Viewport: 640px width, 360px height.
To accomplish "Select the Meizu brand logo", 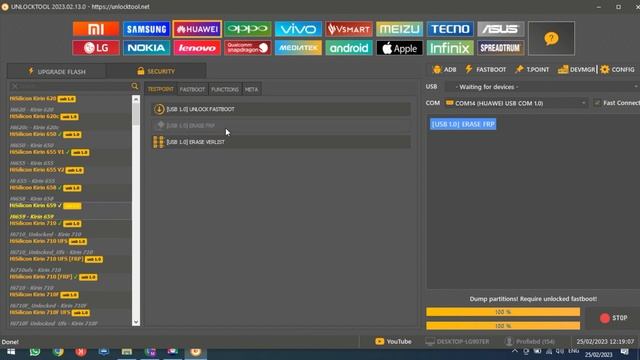I will tap(399, 29).
